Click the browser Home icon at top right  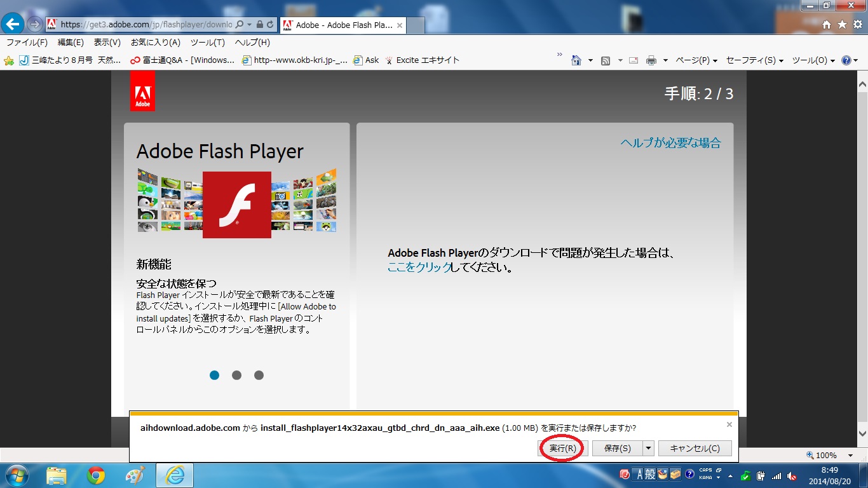coord(827,24)
